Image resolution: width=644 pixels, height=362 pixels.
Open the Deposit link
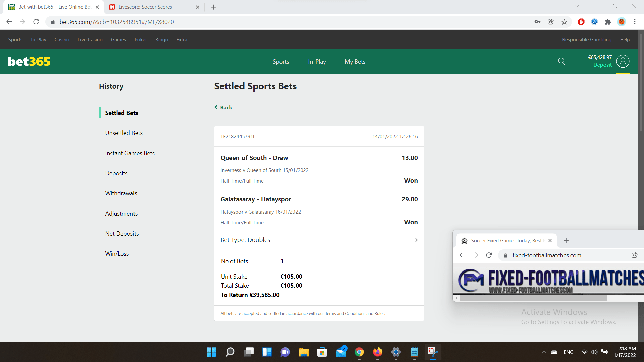tap(603, 65)
